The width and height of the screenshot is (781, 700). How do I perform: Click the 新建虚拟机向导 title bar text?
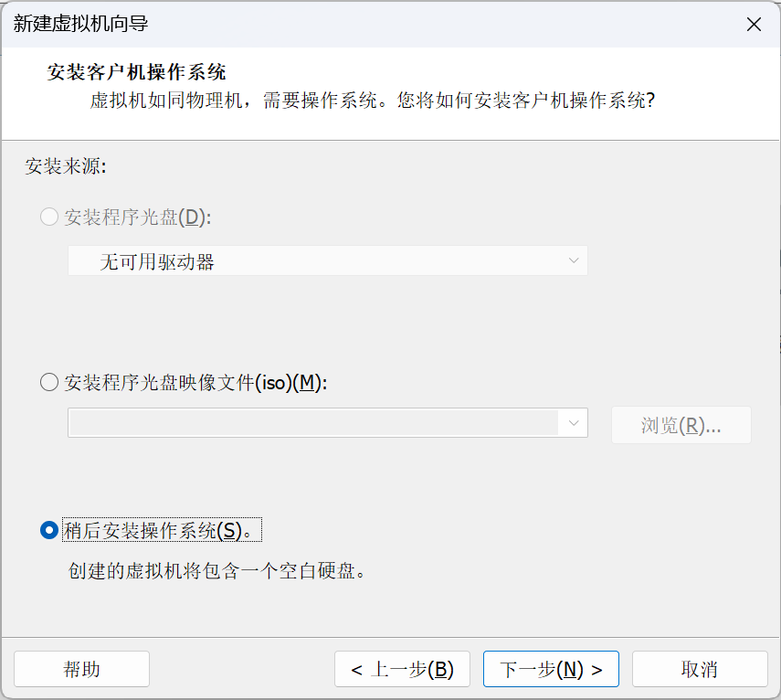[x=80, y=24]
